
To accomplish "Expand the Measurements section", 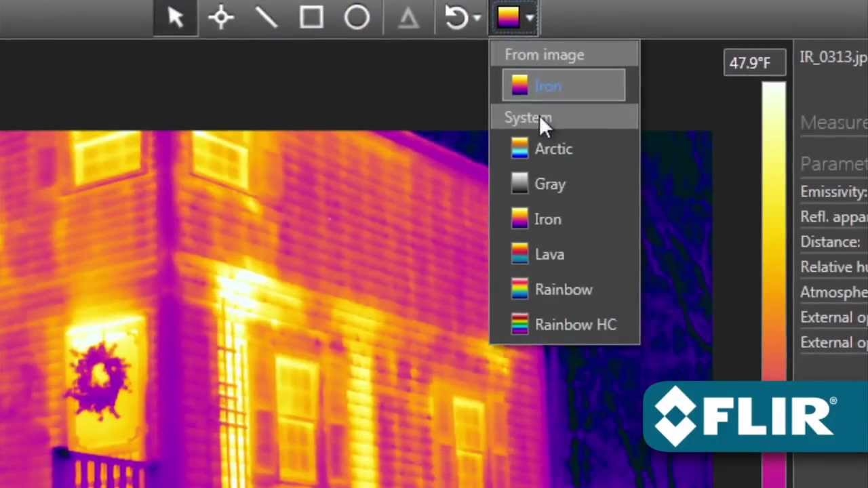I will pos(834,123).
